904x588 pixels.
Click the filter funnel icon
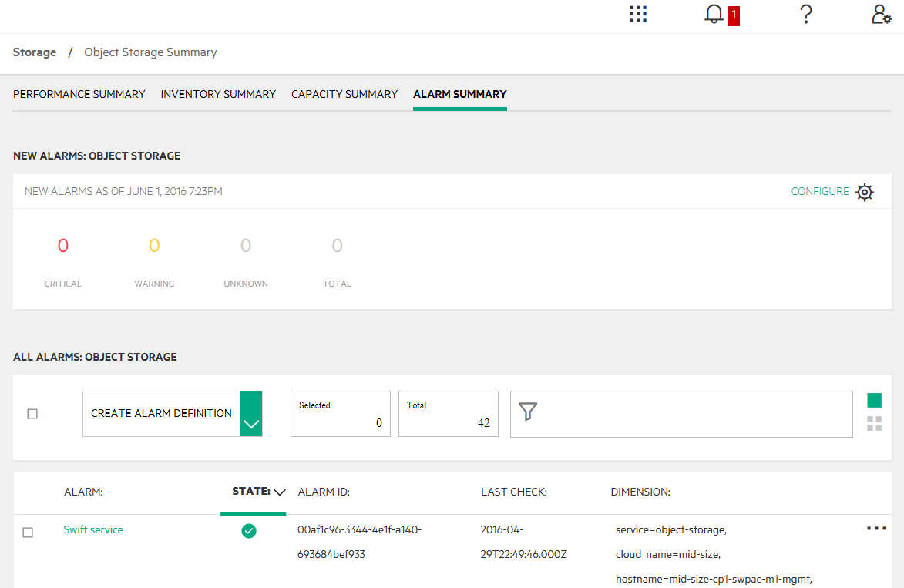click(528, 412)
